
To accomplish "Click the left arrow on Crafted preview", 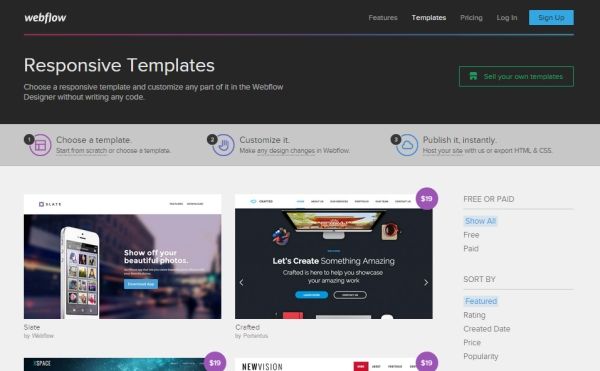I will [x=241, y=283].
